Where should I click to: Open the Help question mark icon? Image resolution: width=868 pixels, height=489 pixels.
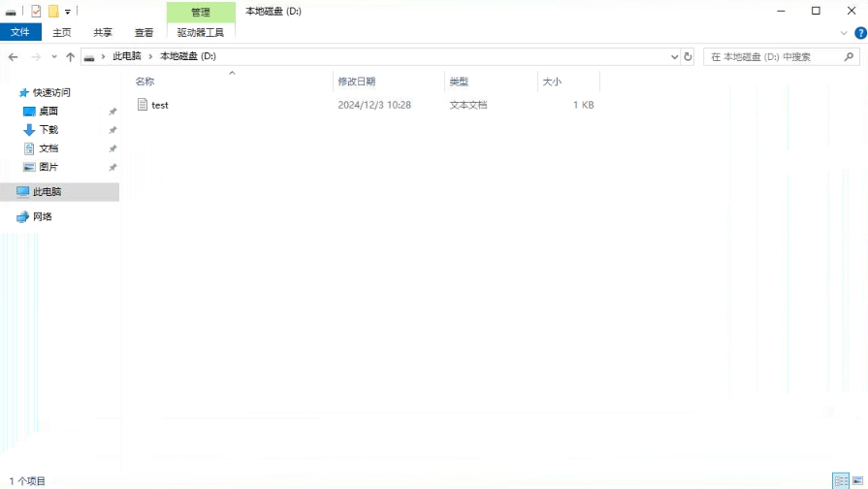(860, 33)
